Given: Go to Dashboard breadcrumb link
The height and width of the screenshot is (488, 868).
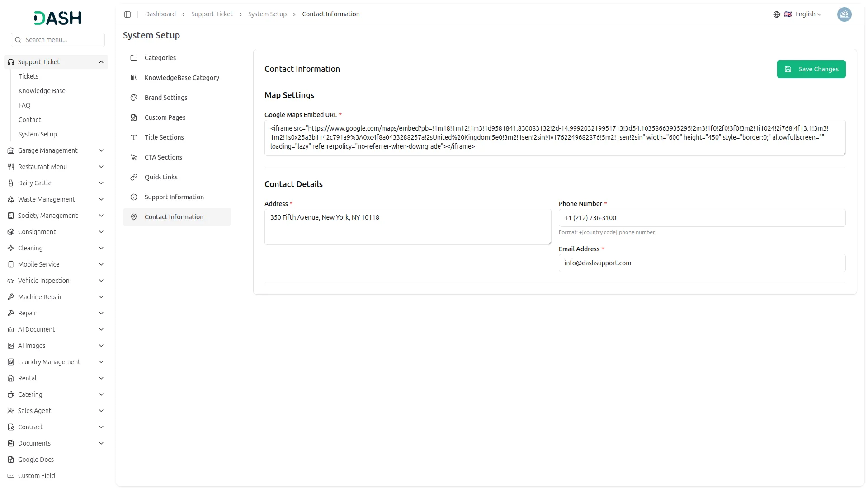Looking at the screenshot, I should tap(160, 14).
